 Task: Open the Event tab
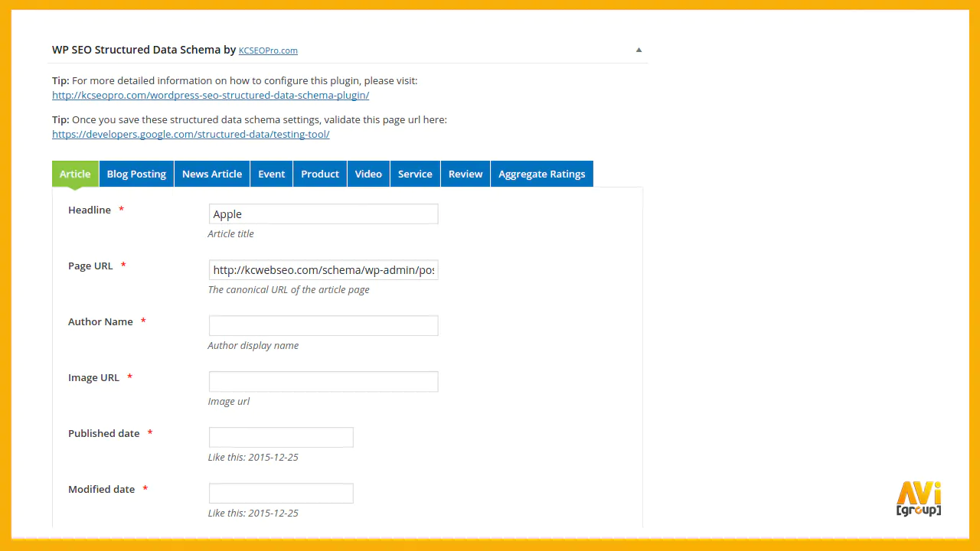(x=271, y=174)
